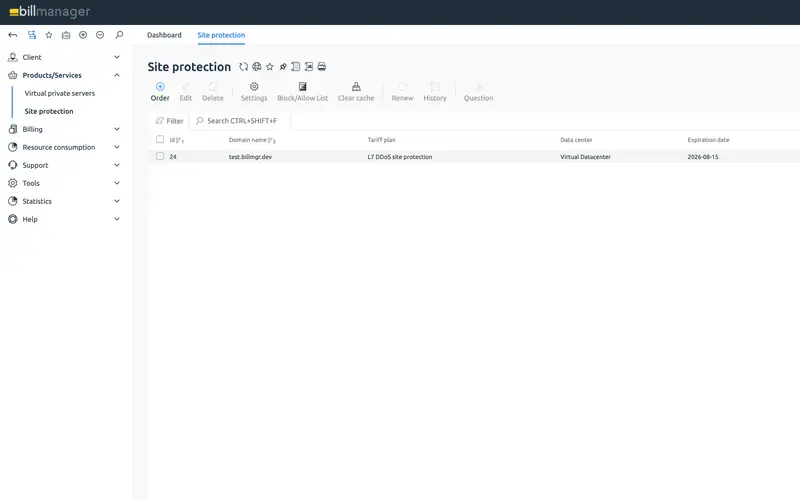Collapse all menu items with the minus circle icon
Screen dimensions: 800x500
(100, 35)
